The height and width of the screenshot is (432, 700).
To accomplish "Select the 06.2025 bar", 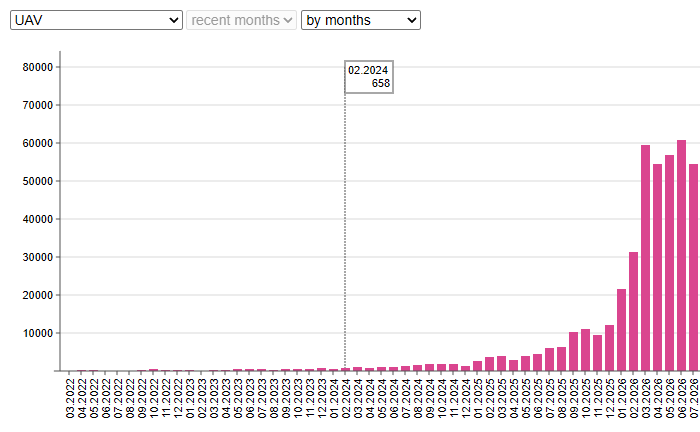I will [x=538, y=362].
